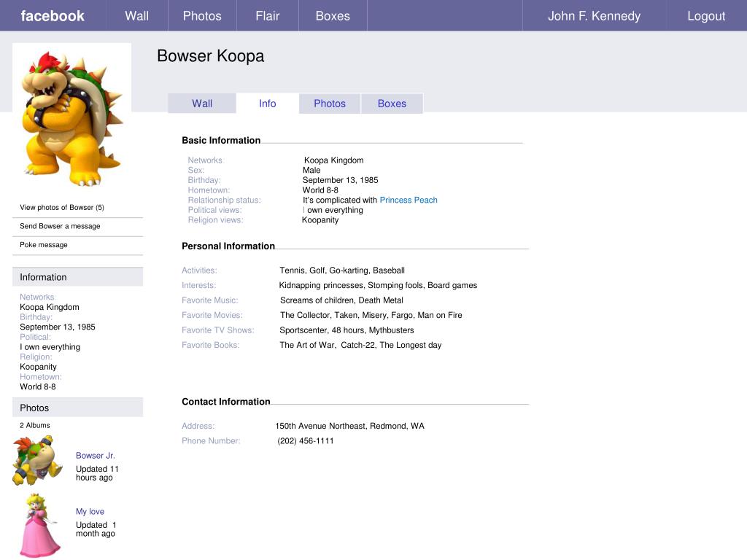747x560 pixels.
Task: Open Wall in the top navigation bar
Action: (136, 16)
